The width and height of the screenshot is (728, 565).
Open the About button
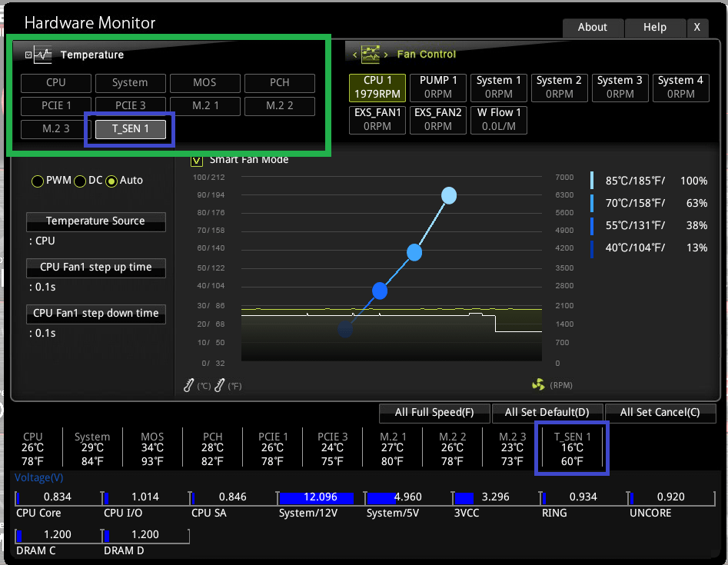(593, 28)
